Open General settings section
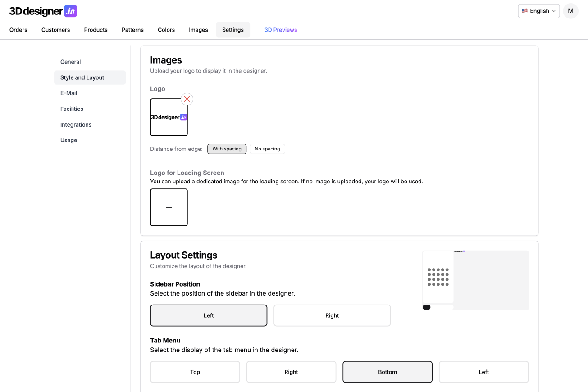Viewport: 588px width, 392px height. tap(71, 62)
